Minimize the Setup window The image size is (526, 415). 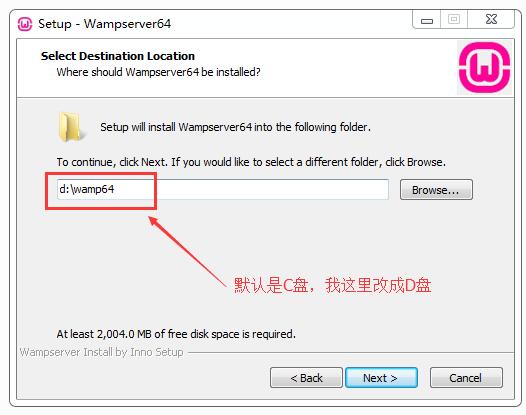(427, 20)
